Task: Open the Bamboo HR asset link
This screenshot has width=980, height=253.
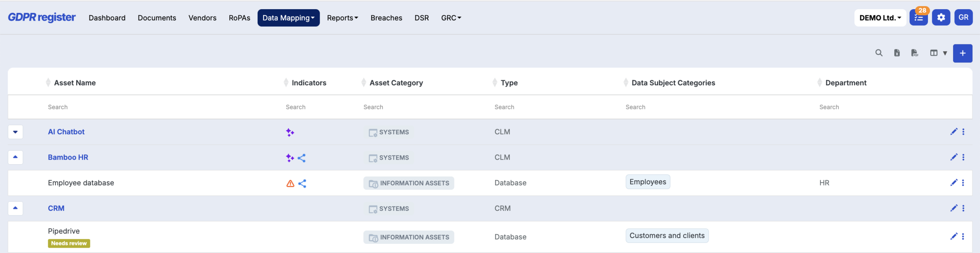Action: coord(68,157)
